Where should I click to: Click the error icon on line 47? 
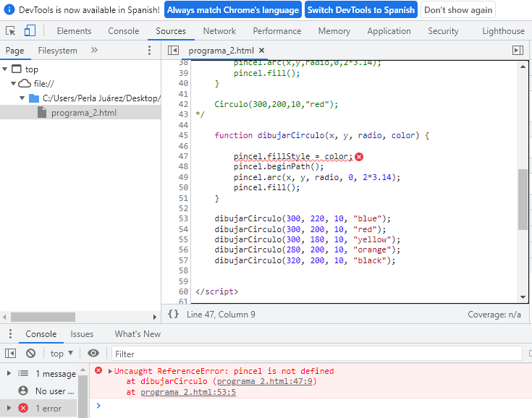359,157
